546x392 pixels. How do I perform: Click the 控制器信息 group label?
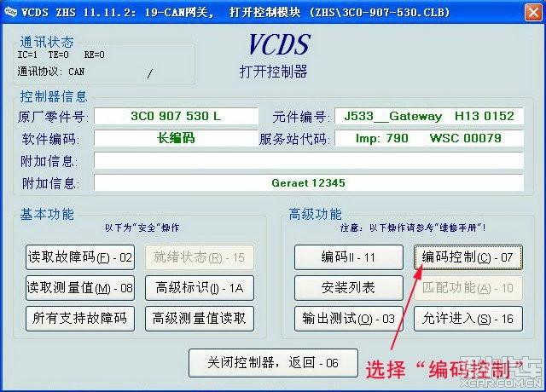(53, 96)
